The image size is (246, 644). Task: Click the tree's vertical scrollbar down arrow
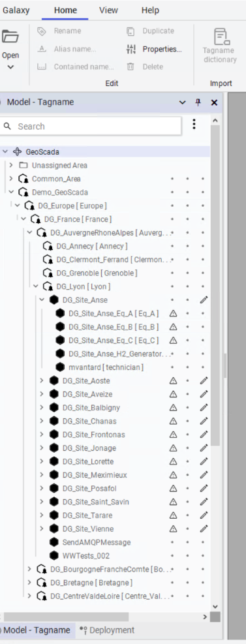point(215,606)
